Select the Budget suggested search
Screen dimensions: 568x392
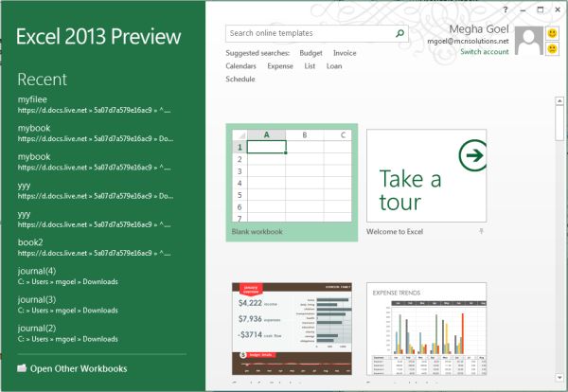coord(311,53)
